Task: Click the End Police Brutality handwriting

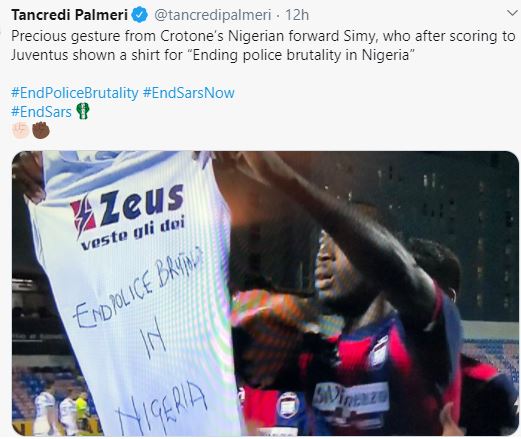Action: point(138,287)
